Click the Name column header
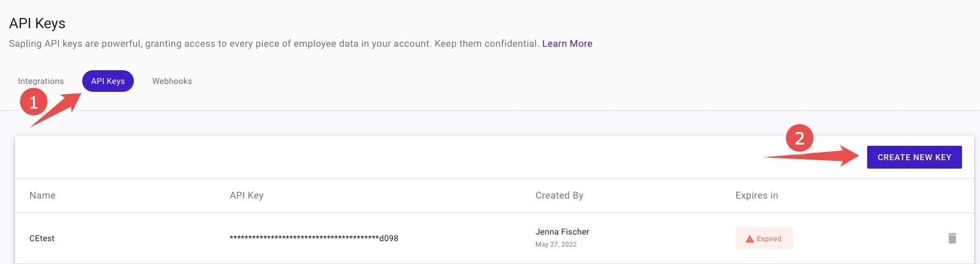The image size is (980, 264). [x=43, y=196]
